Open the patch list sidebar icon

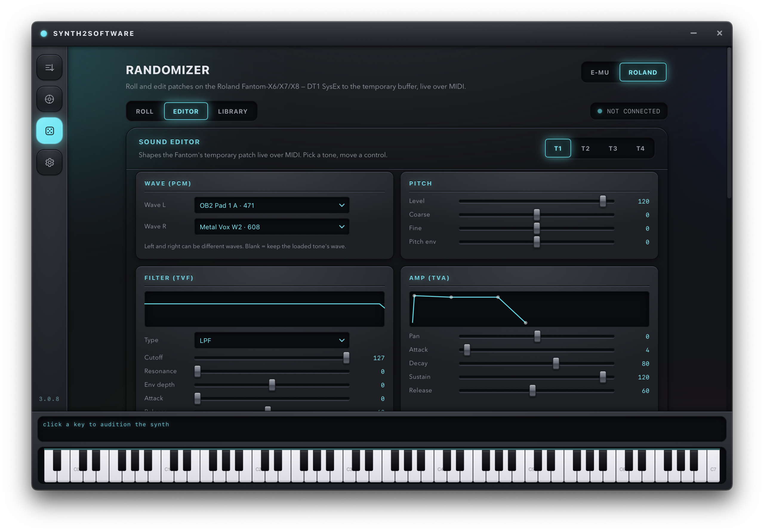click(49, 67)
